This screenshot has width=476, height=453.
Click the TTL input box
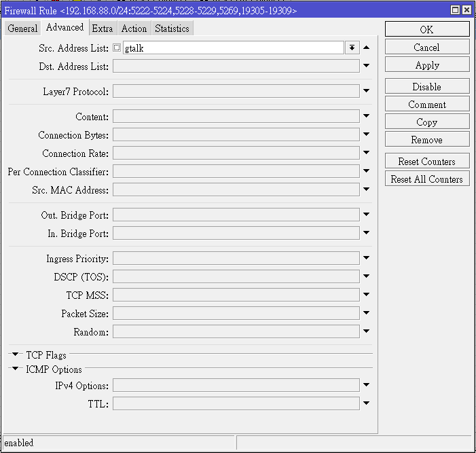236,404
